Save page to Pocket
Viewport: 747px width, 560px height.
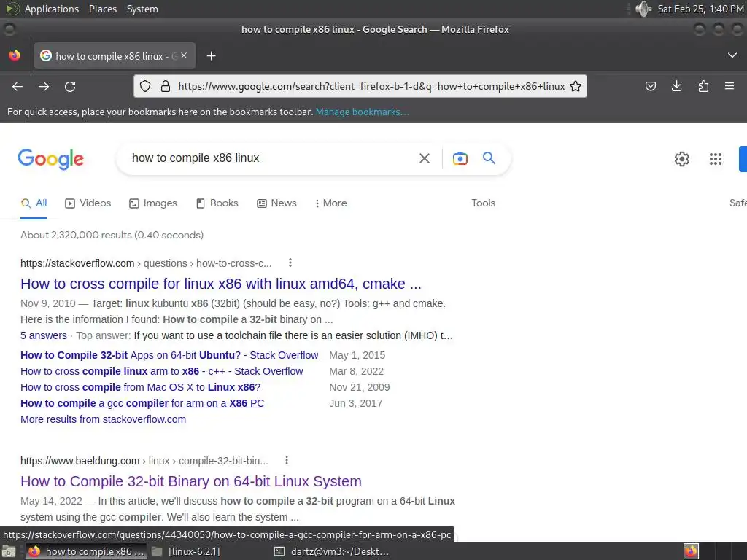(650, 86)
